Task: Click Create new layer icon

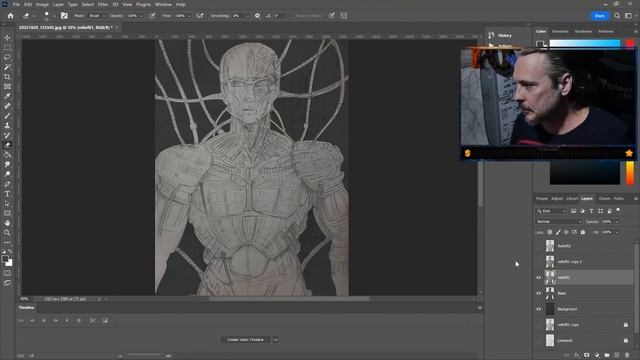Action: [617, 356]
